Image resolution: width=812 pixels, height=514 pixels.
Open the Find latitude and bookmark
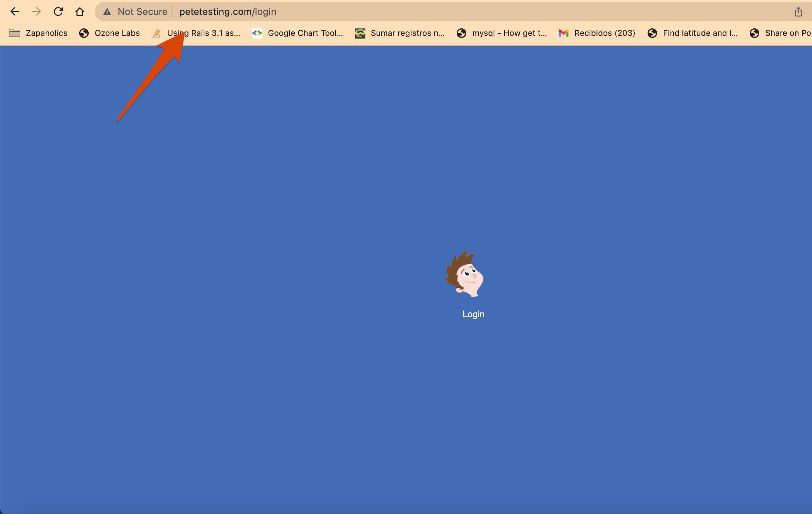[693, 33]
